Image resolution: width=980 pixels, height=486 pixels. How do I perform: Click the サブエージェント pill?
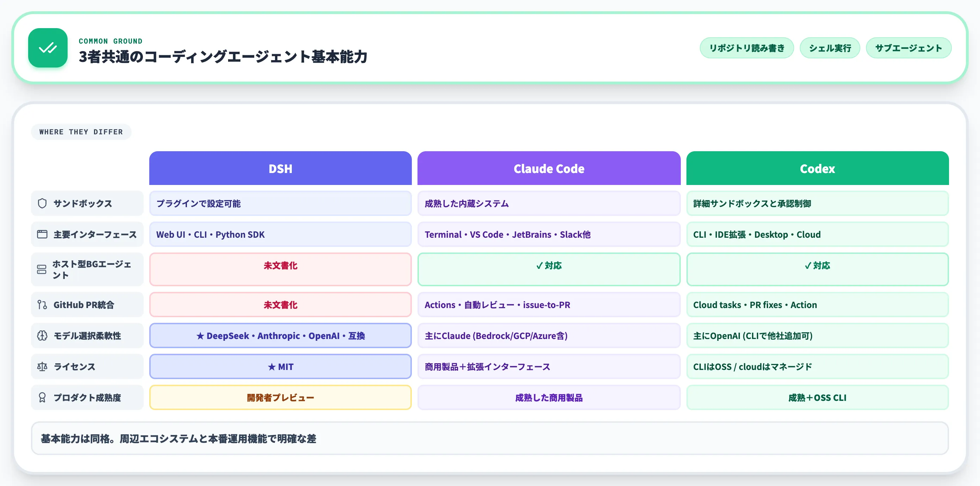(909, 48)
